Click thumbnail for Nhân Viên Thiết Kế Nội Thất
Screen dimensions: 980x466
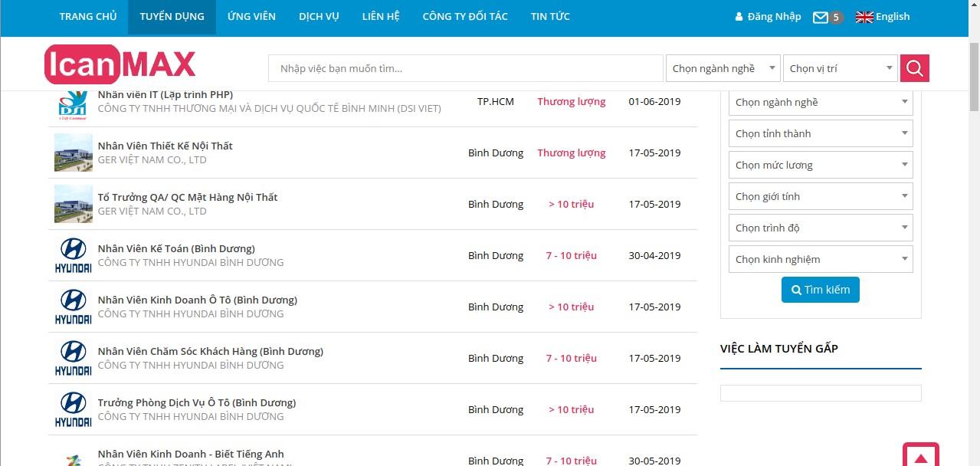point(74,153)
